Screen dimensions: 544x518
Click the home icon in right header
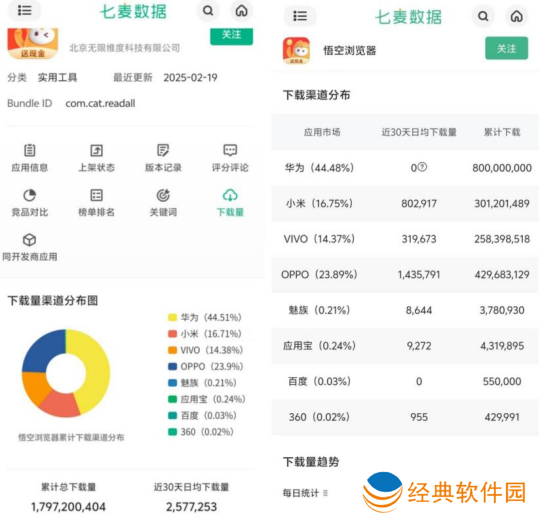click(517, 16)
